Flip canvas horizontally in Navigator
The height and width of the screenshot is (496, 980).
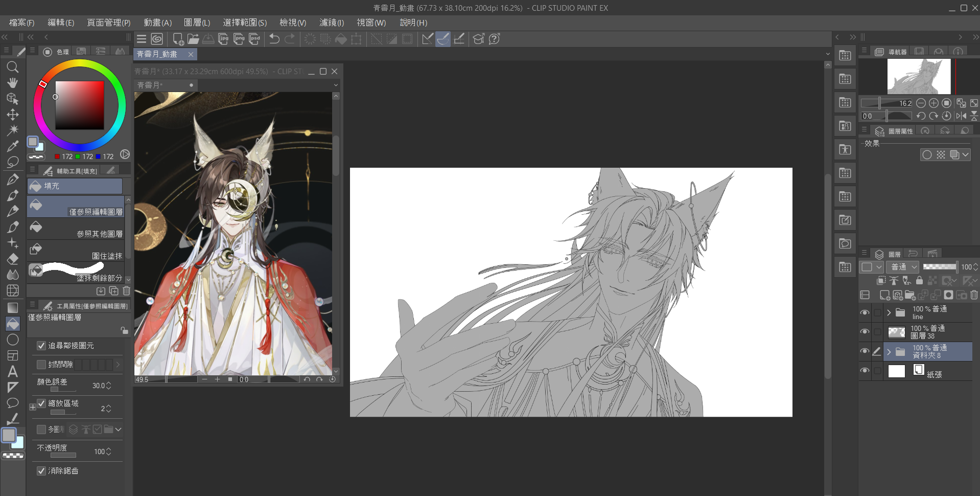coord(961,116)
